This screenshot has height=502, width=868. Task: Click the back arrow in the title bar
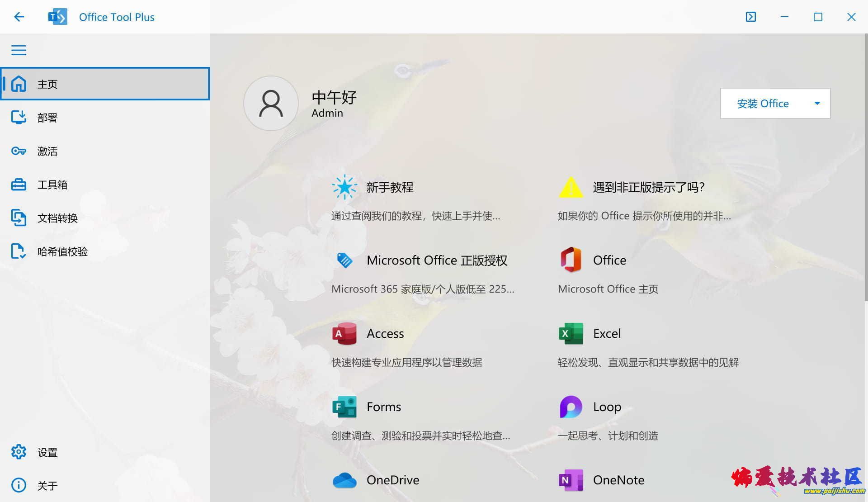tap(19, 17)
